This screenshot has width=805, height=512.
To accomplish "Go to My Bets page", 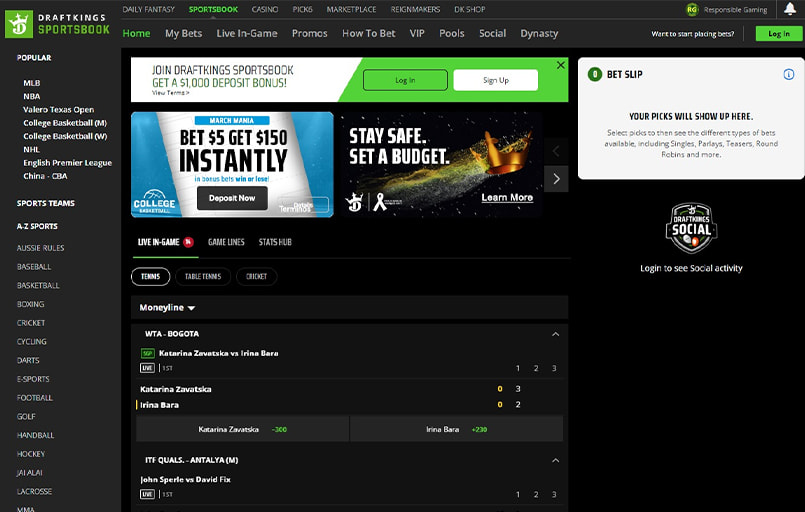I will (x=183, y=33).
